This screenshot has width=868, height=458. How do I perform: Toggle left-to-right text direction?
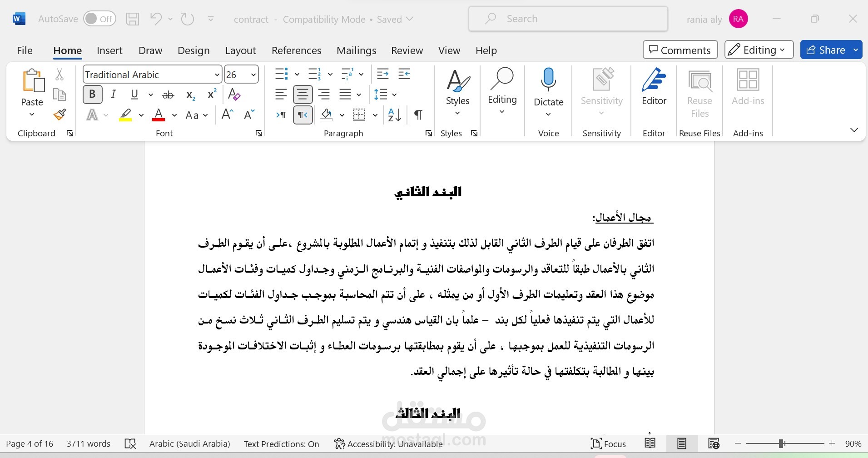pos(281,115)
